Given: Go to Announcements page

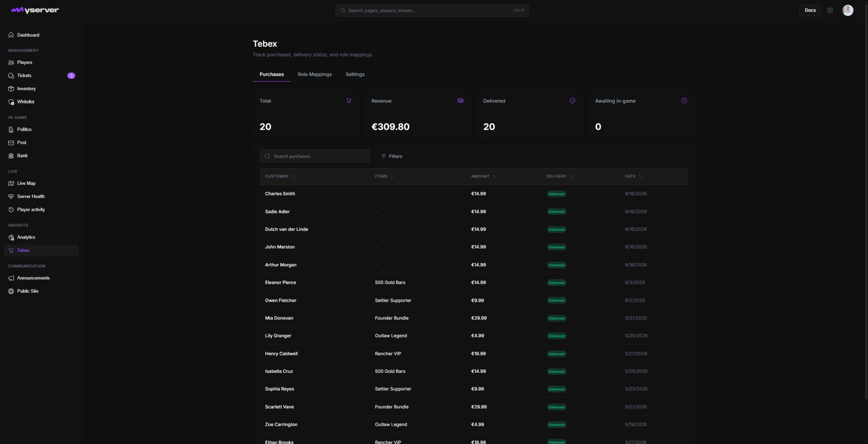Looking at the screenshot, I should 41,278.
